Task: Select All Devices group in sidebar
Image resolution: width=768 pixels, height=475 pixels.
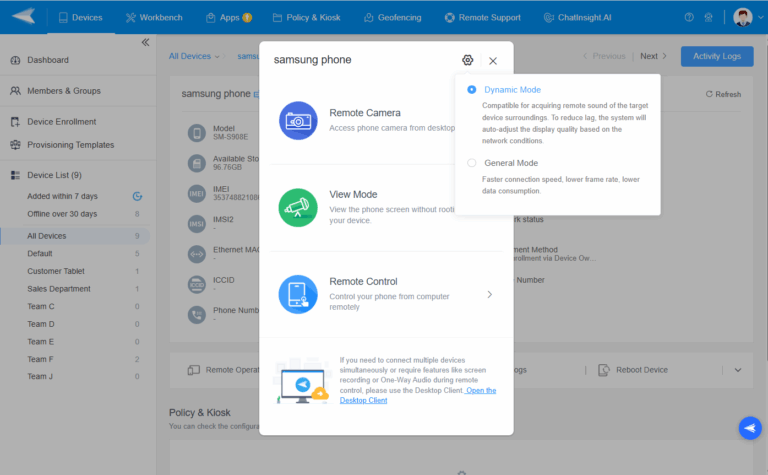Action: (x=75, y=236)
